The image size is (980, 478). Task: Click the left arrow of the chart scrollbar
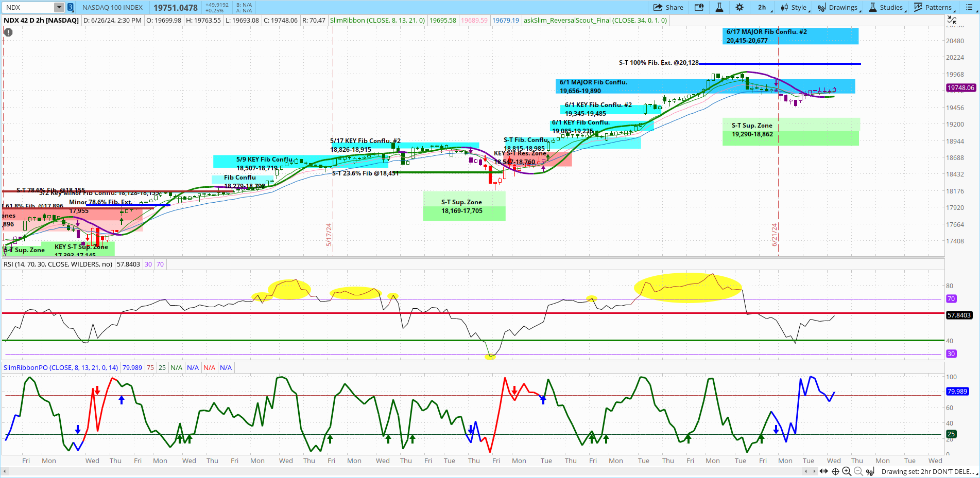coord(805,471)
